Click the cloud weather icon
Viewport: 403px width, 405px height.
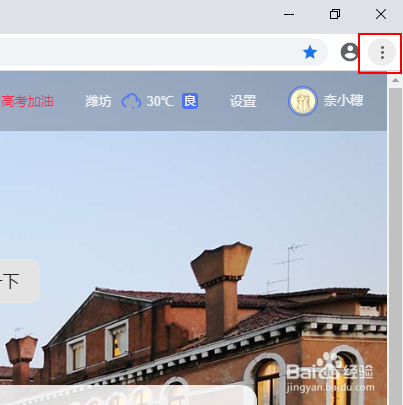(x=131, y=101)
